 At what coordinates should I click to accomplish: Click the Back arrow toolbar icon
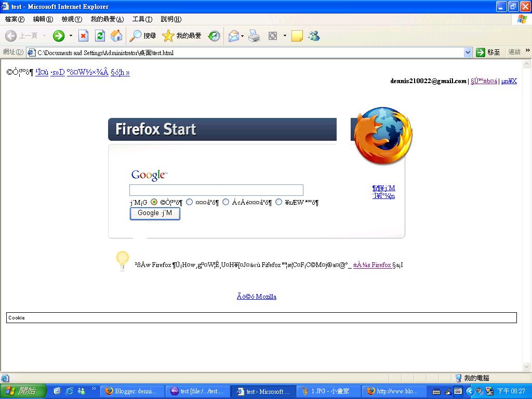click(11, 36)
